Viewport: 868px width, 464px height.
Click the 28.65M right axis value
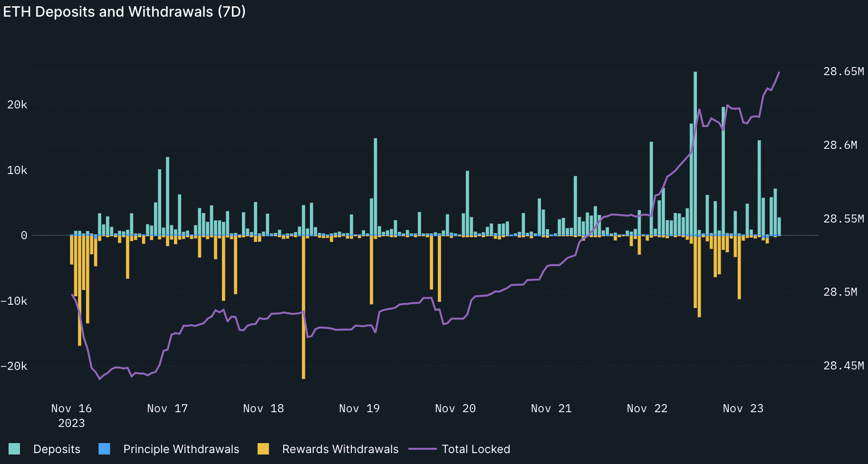pos(844,71)
